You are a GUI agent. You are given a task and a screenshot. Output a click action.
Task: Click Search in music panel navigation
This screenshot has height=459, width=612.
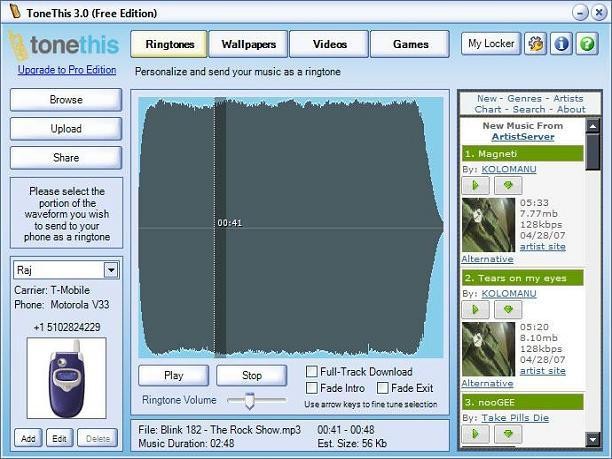pos(528,109)
